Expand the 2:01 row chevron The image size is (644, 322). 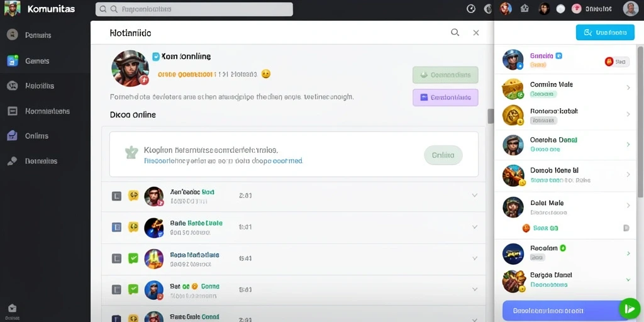(475, 196)
